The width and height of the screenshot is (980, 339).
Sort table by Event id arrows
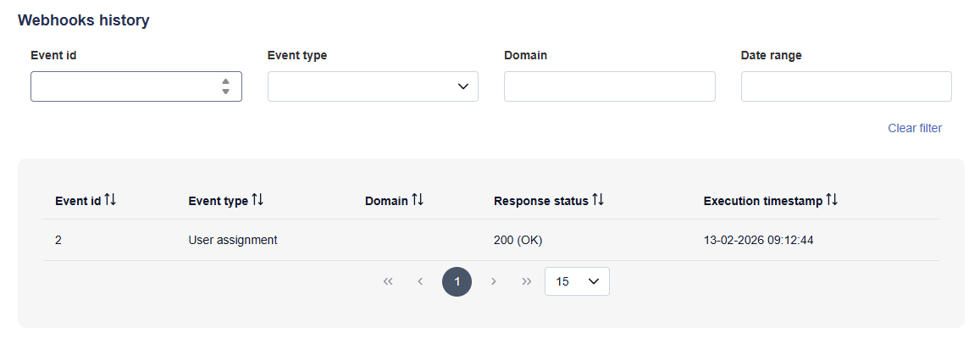click(x=110, y=200)
